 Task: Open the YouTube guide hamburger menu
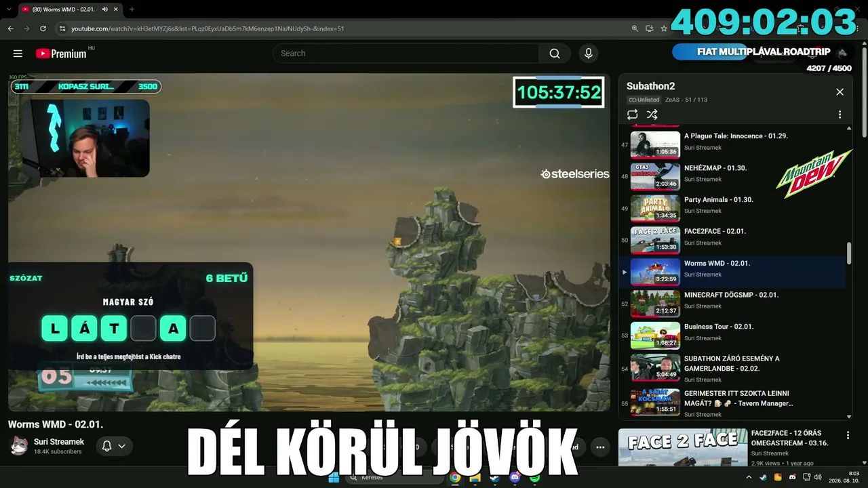tap(18, 54)
